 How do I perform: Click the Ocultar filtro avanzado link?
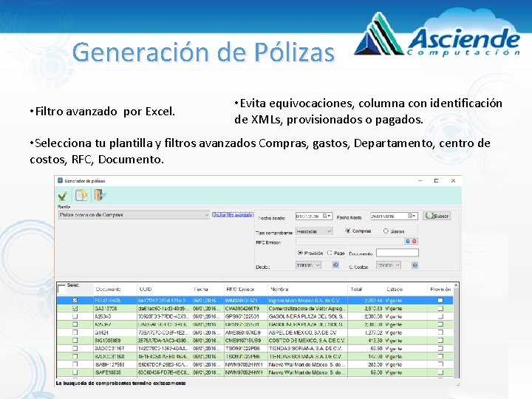[x=233, y=214]
